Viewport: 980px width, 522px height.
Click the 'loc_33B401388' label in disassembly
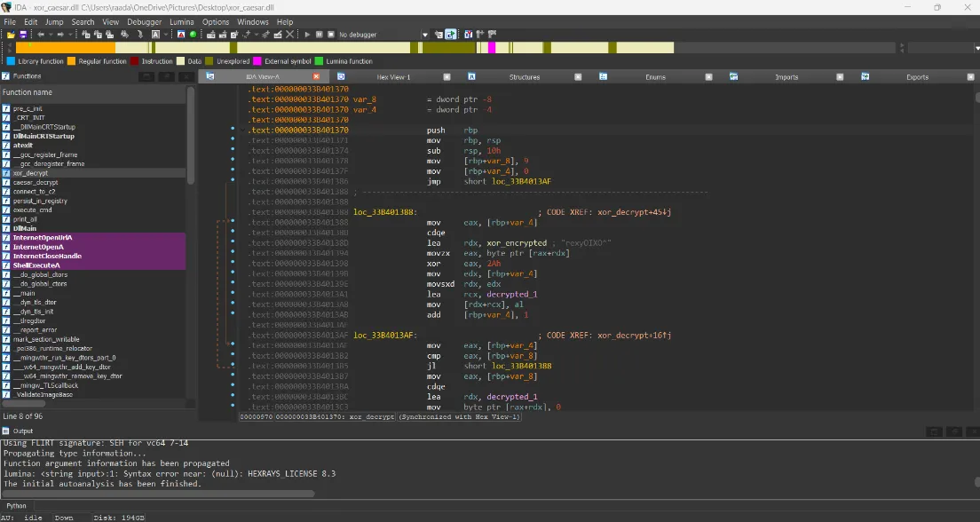[x=384, y=212]
